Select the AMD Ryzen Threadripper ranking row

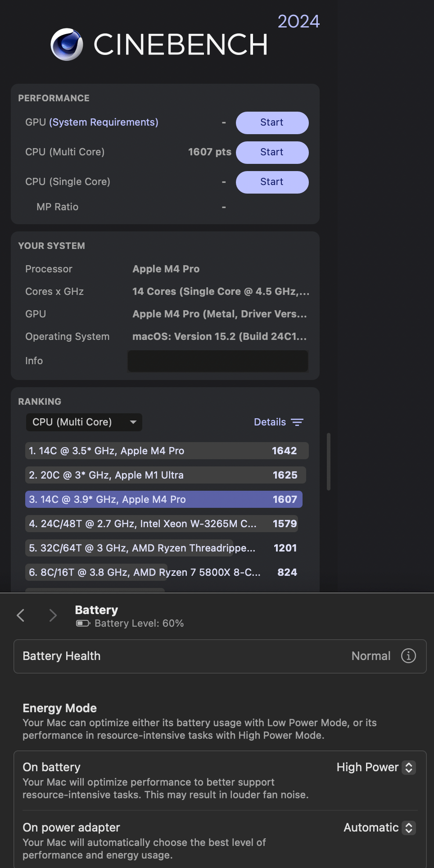(162, 548)
